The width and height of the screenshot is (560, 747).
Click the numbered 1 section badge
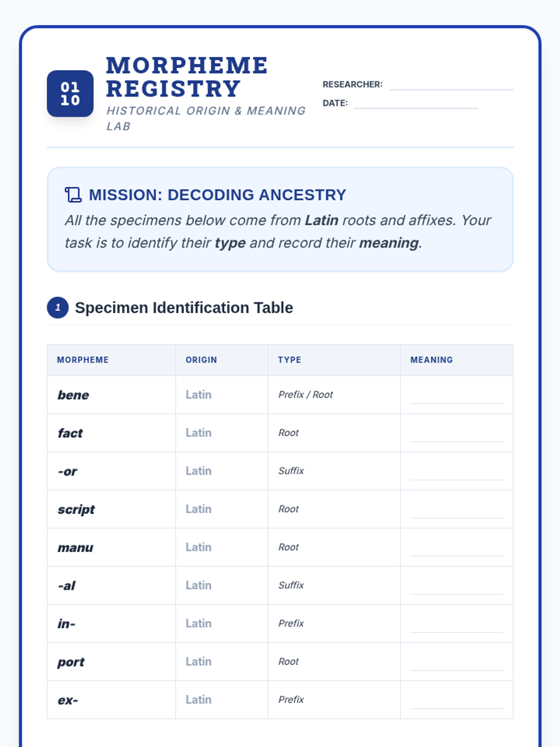(x=58, y=308)
